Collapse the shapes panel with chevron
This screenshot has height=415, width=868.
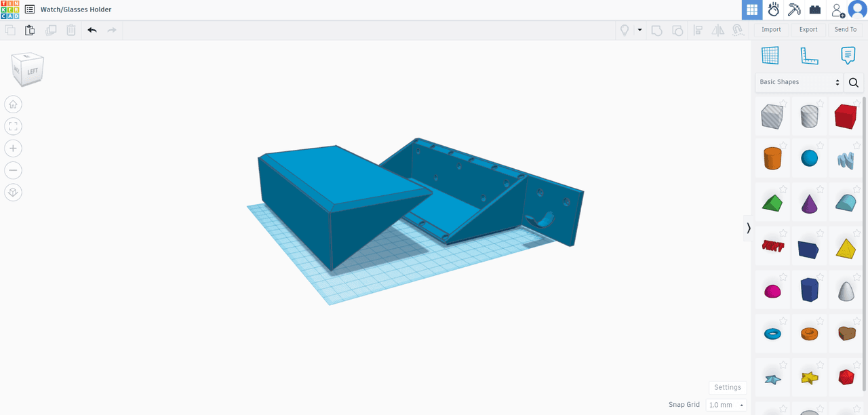(748, 229)
